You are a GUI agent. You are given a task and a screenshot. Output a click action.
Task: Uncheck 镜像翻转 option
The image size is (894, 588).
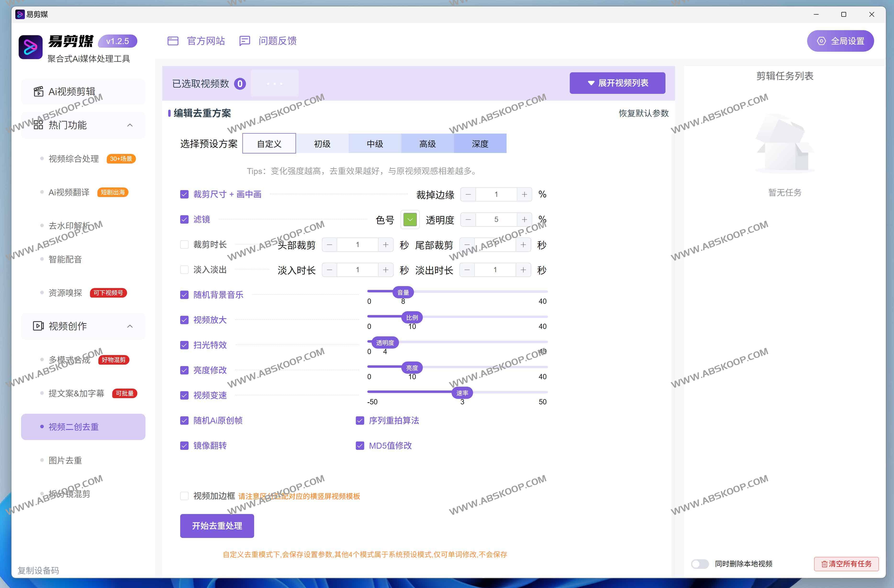(x=184, y=446)
